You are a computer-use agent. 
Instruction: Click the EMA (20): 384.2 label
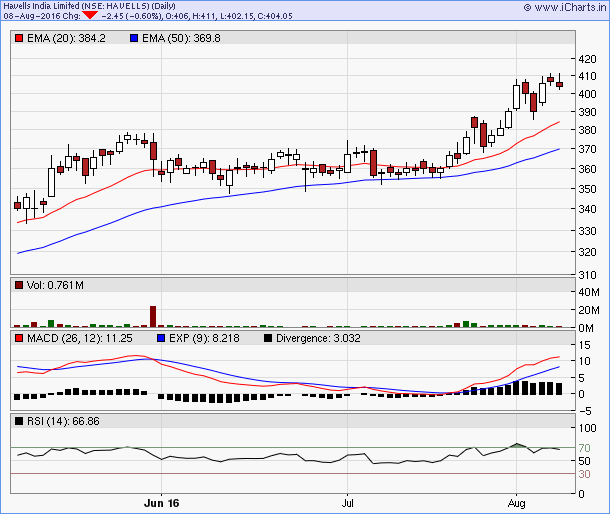(x=66, y=38)
